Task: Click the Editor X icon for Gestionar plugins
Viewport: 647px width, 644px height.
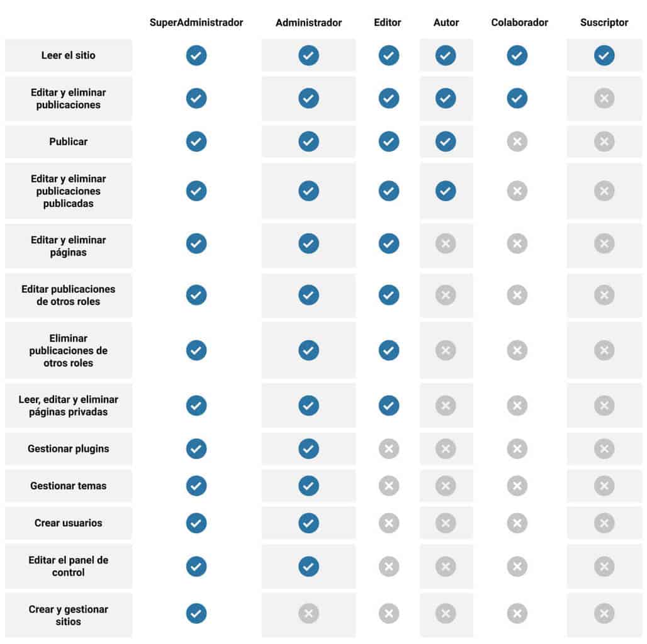Action: click(389, 448)
